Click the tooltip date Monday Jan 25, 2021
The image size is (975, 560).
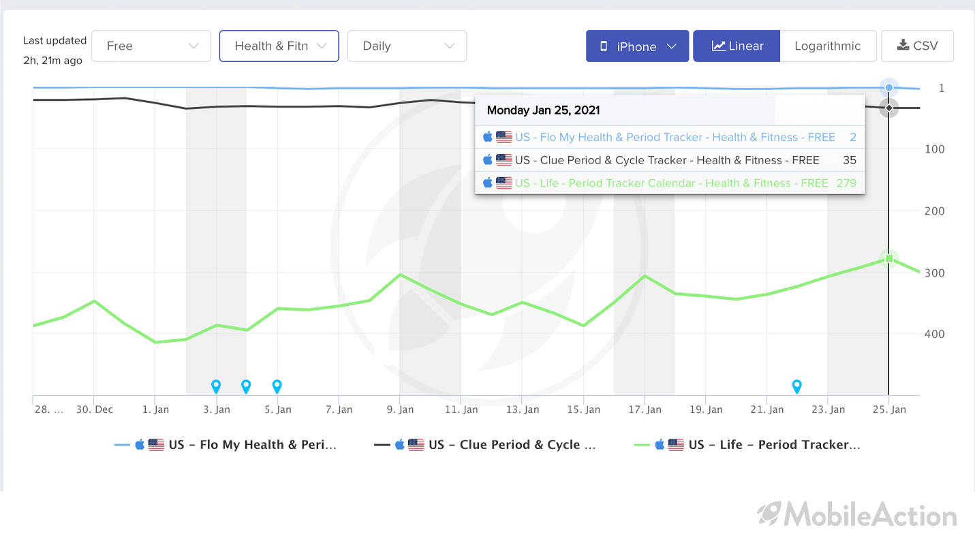tap(543, 110)
